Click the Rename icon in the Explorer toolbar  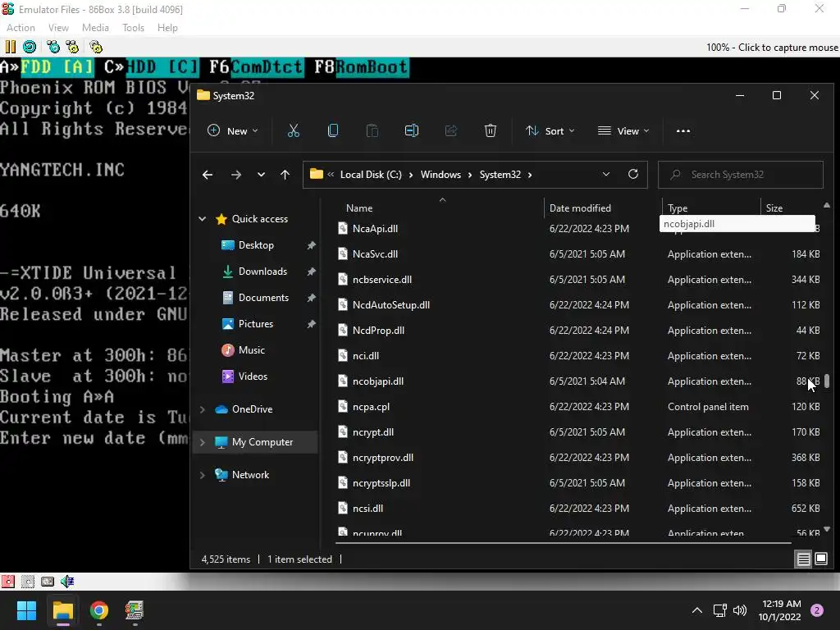[412, 130]
